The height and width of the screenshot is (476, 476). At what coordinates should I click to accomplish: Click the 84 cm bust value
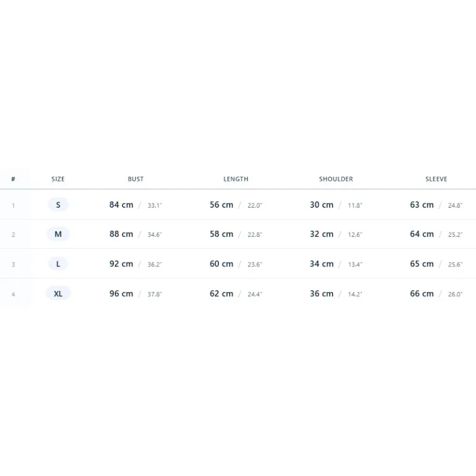click(121, 205)
